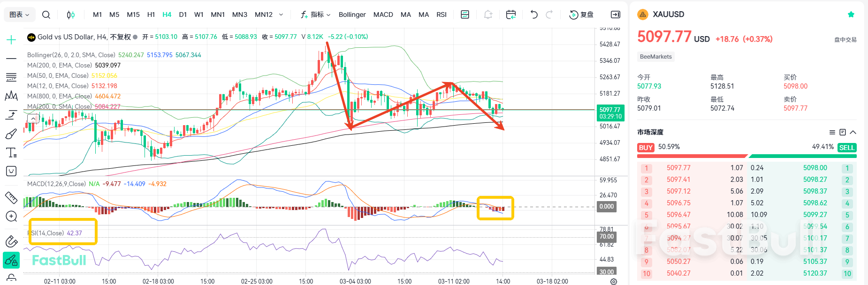This screenshot has width=868, height=285.
Task: Open the symbol search magnifier
Action: coord(46,15)
